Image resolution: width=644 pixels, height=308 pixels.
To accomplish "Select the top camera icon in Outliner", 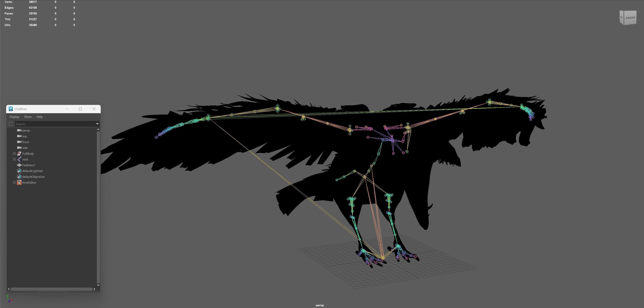I will coord(19,136).
